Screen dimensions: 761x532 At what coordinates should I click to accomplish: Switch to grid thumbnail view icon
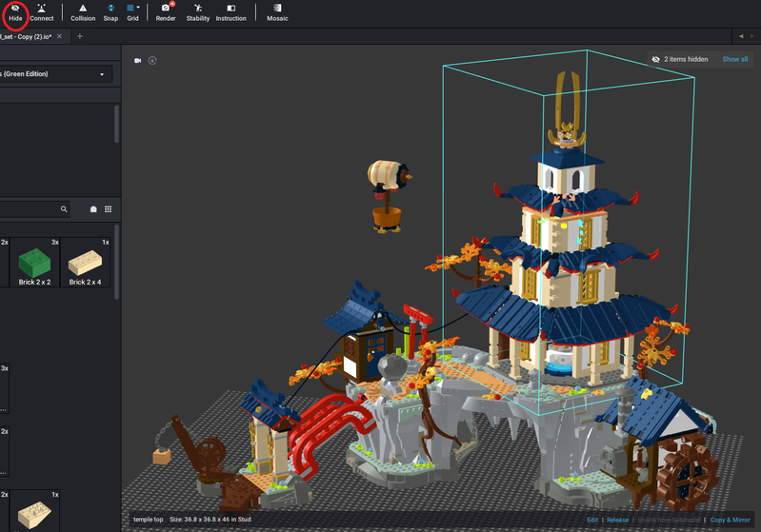pos(109,209)
